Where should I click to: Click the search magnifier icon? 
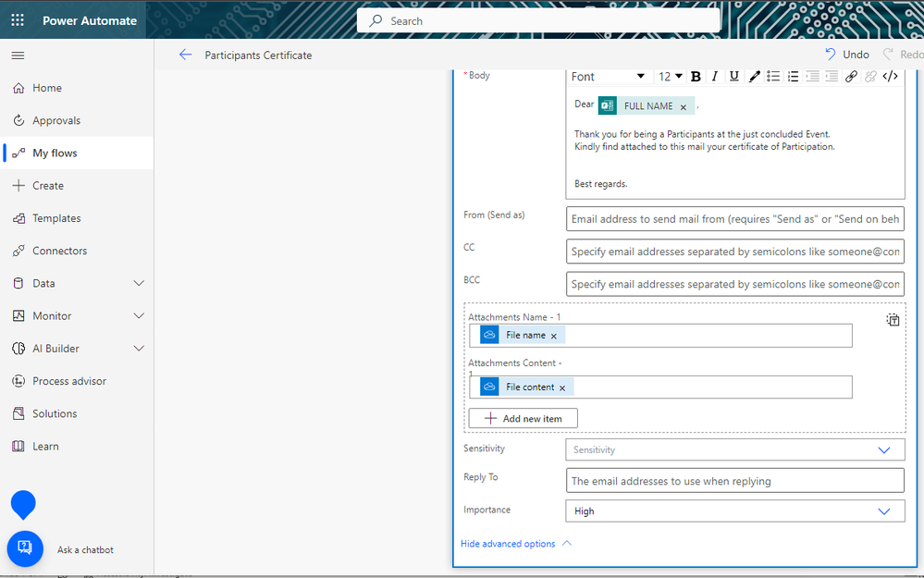point(376,20)
